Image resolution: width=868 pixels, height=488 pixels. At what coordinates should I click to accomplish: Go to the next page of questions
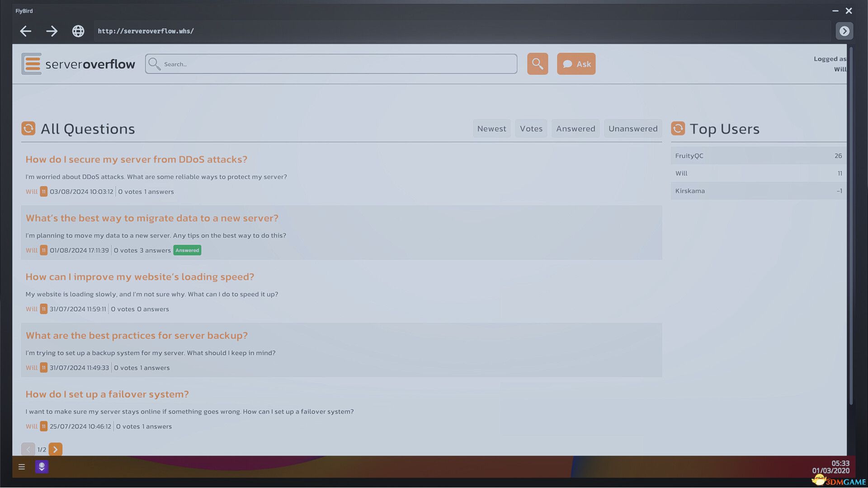pos(55,449)
